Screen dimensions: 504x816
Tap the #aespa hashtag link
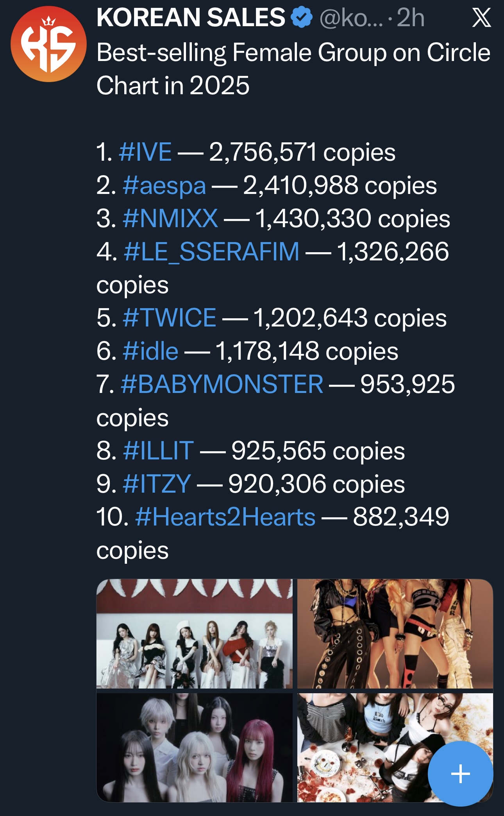tap(164, 185)
